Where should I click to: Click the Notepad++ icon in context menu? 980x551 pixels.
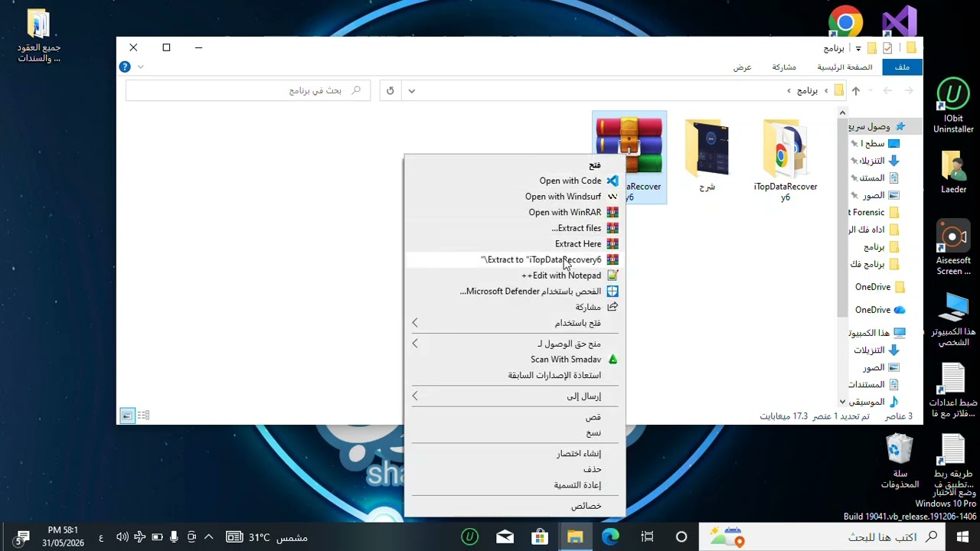612,275
